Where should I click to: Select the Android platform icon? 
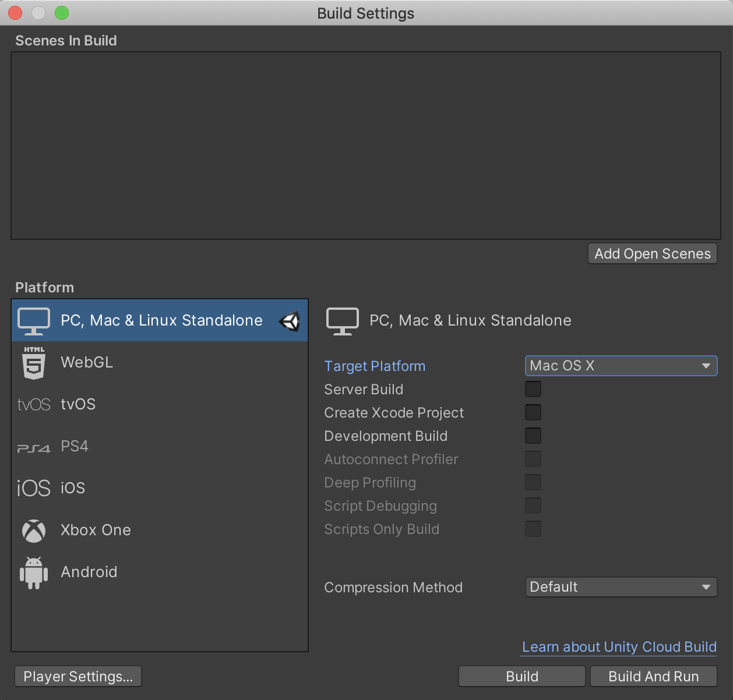34,572
